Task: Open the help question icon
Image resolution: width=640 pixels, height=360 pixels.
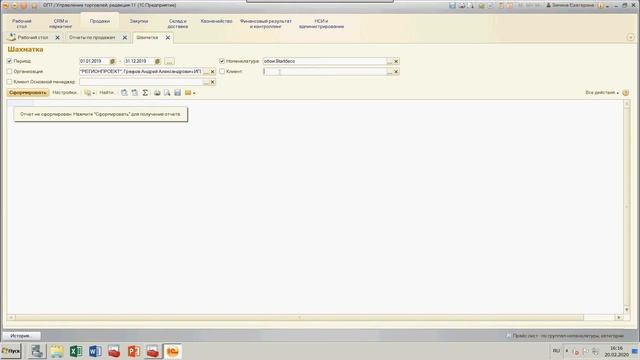Action: (x=626, y=93)
